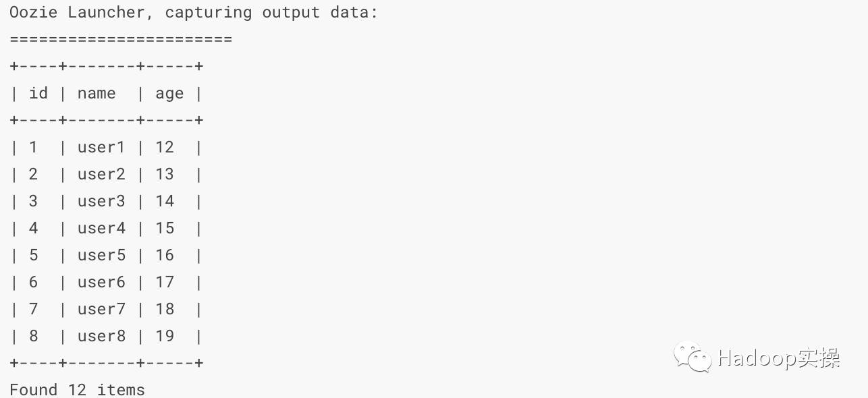Pick the user5 row name
This screenshot has height=398, width=868.
101,255
